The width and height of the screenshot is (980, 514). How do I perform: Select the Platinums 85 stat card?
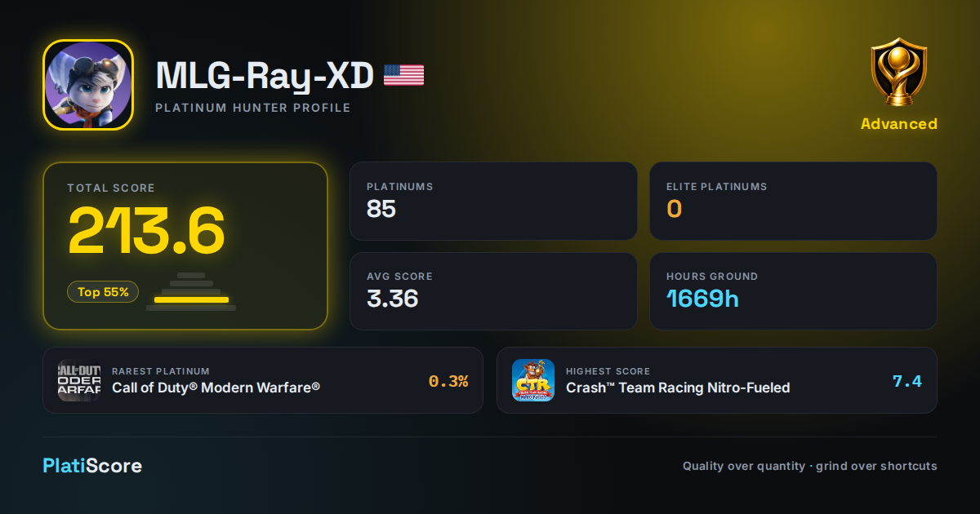pyautogui.click(x=493, y=201)
